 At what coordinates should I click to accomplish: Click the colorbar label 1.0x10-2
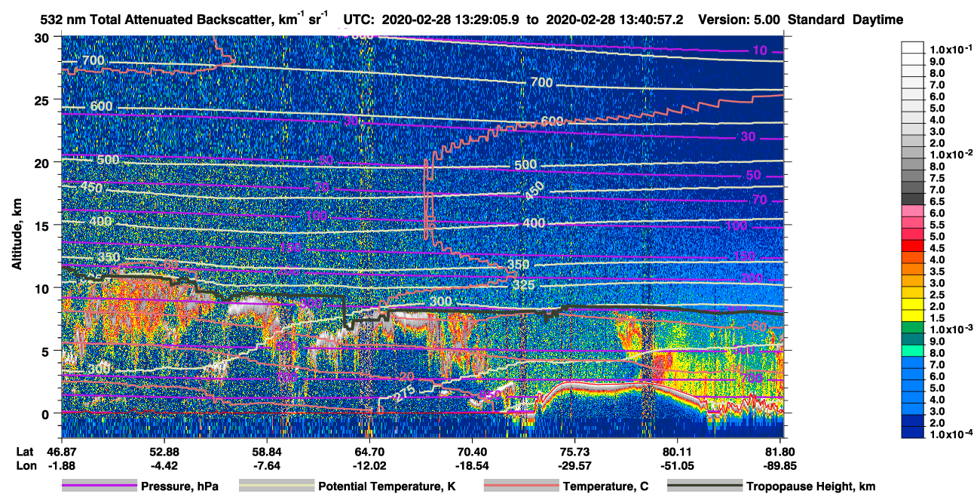[x=952, y=154]
